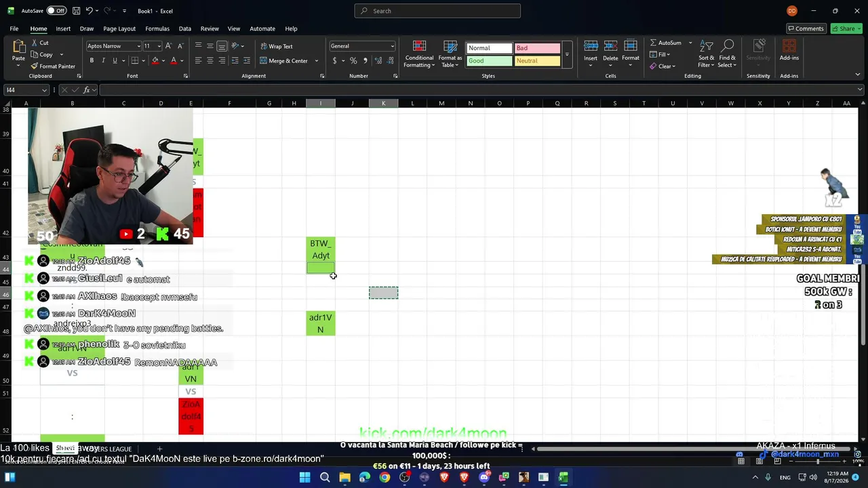Open the Sort & Filter menu

point(706,54)
